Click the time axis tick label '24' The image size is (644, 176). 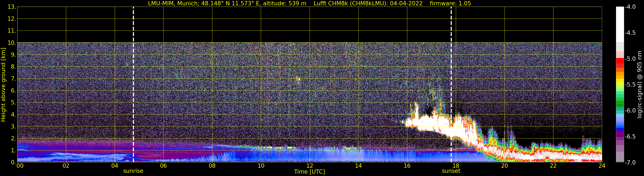(602, 166)
